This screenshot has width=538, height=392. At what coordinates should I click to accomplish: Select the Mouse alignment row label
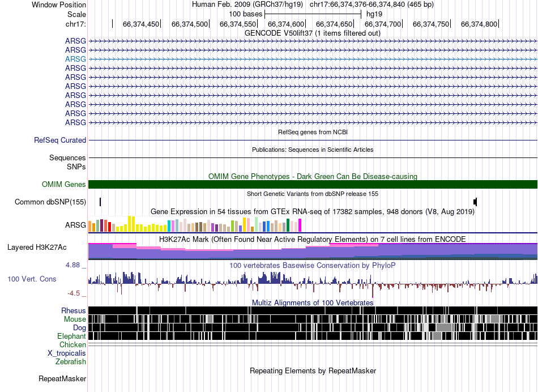pyautogui.click(x=75, y=319)
